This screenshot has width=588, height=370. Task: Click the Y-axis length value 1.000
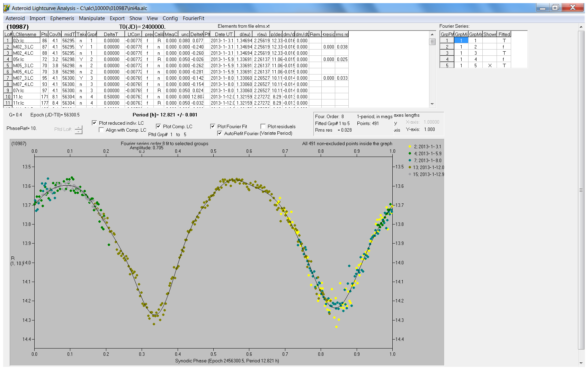point(429,129)
